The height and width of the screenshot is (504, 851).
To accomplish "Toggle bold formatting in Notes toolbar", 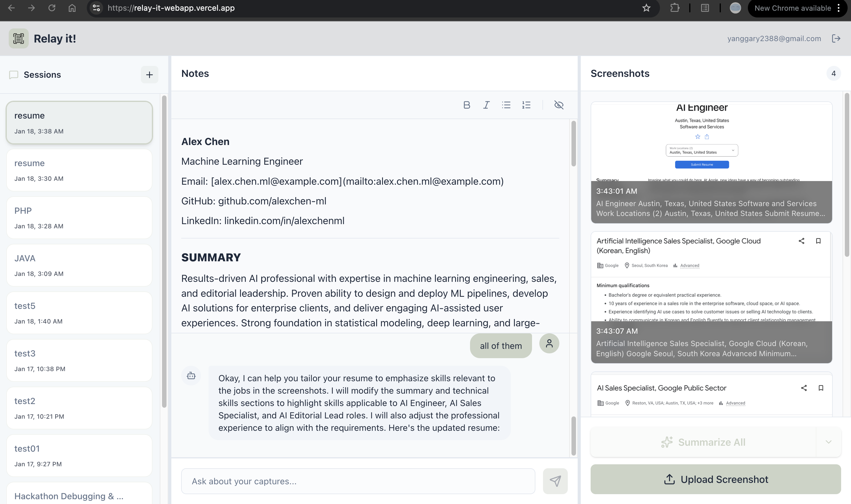I will pyautogui.click(x=467, y=105).
